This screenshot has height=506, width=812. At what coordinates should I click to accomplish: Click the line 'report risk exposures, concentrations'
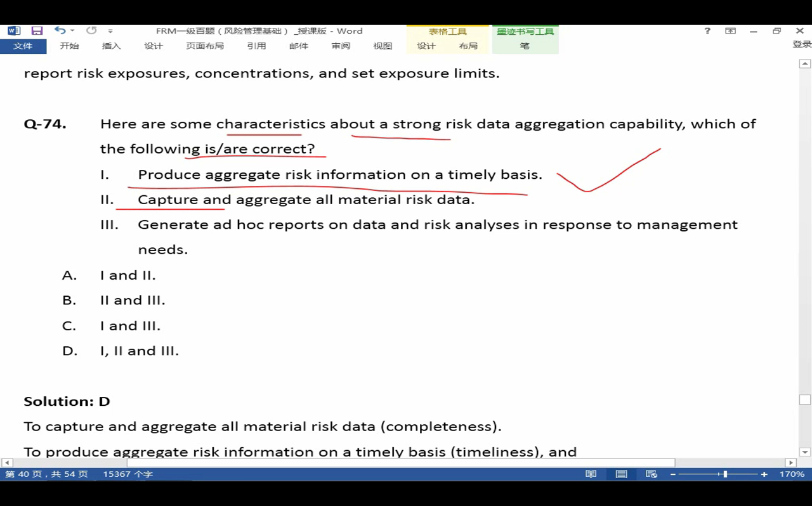pyautogui.click(x=261, y=74)
